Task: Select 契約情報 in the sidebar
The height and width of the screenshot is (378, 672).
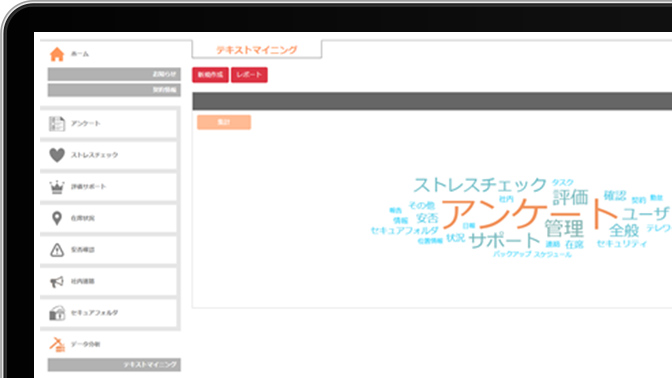Action: (x=114, y=90)
